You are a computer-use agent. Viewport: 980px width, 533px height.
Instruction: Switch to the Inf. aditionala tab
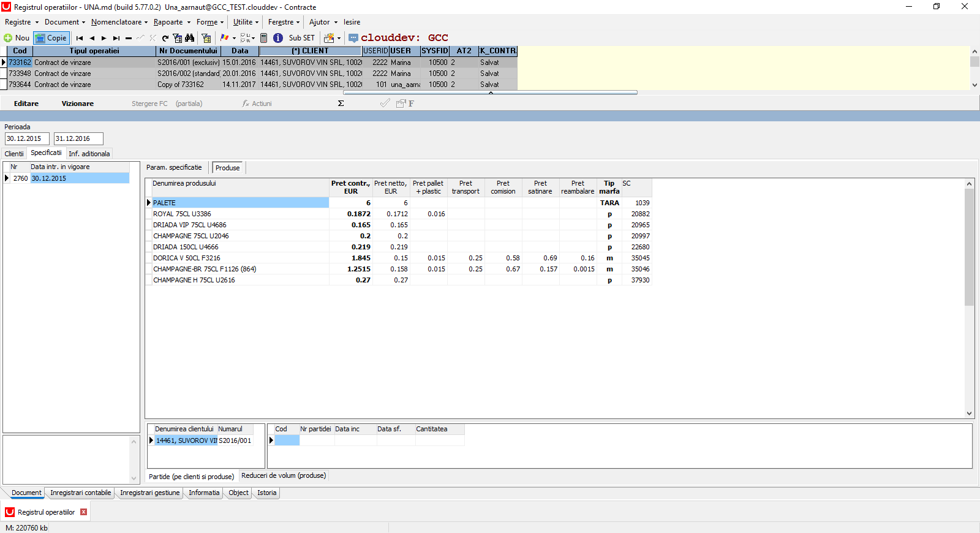click(x=89, y=154)
